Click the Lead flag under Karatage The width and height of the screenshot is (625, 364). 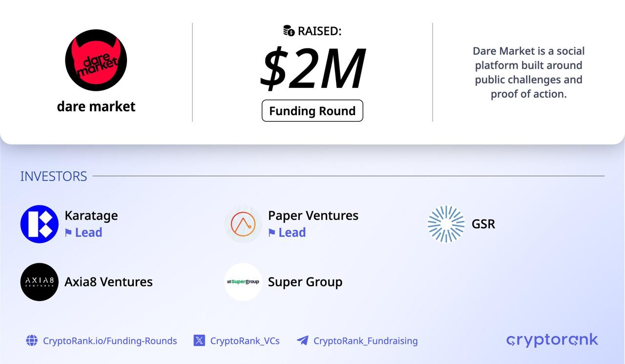tap(68, 233)
